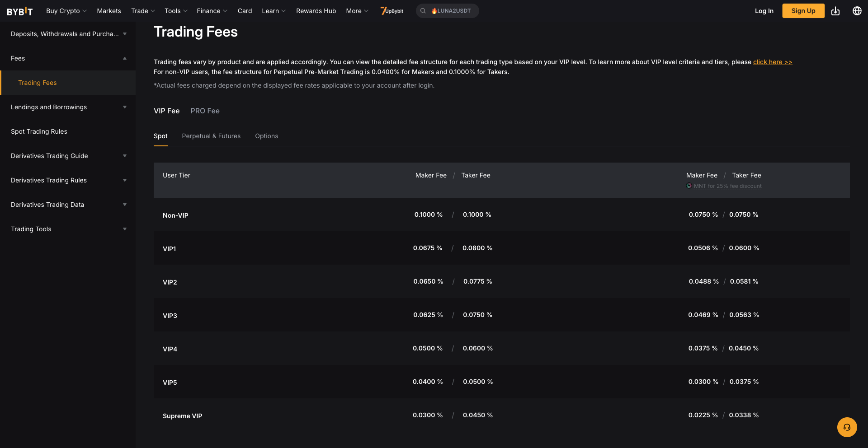Open Rewards Hub
Screen dimensions: 868x448
click(316, 11)
